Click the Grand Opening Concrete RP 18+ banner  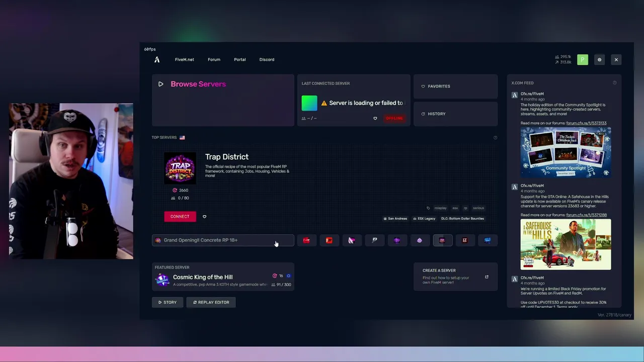pos(223,240)
